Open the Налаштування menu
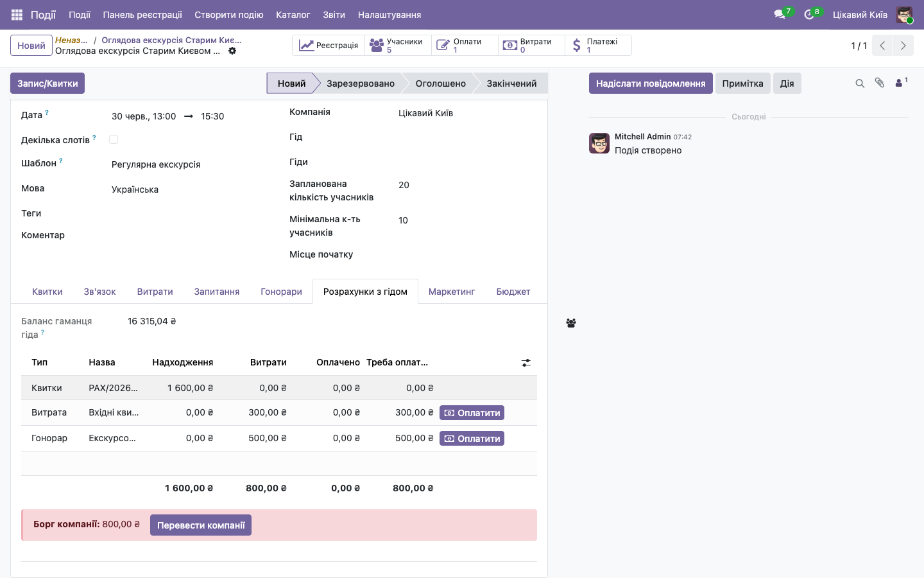 click(389, 15)
